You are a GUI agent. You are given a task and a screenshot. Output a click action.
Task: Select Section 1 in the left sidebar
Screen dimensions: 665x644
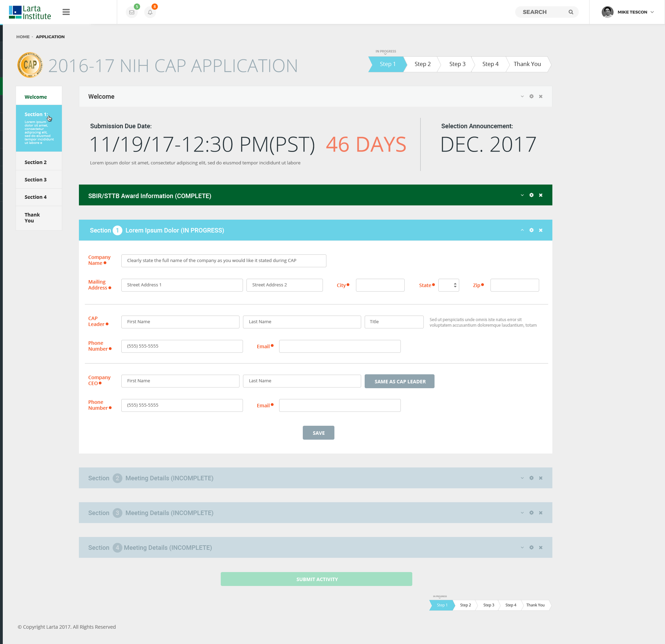tap(39, 128)
